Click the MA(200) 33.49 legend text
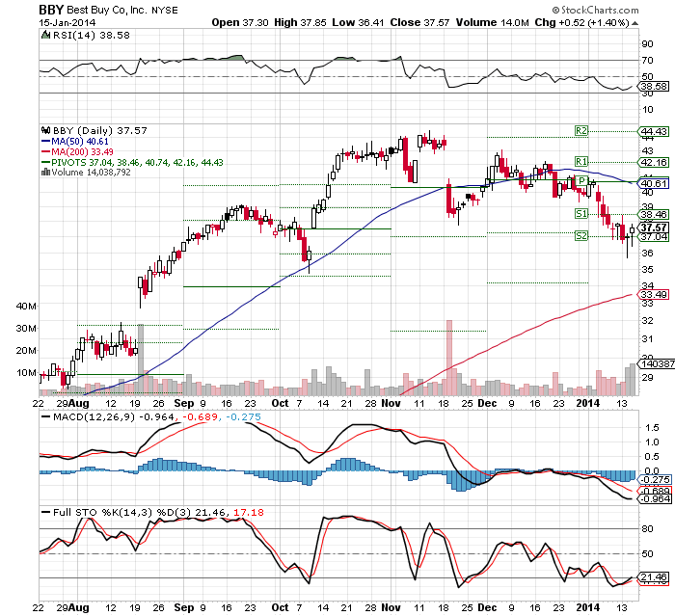Image resolution: width=675 pixels, height=616 pixels. (82, 152)
